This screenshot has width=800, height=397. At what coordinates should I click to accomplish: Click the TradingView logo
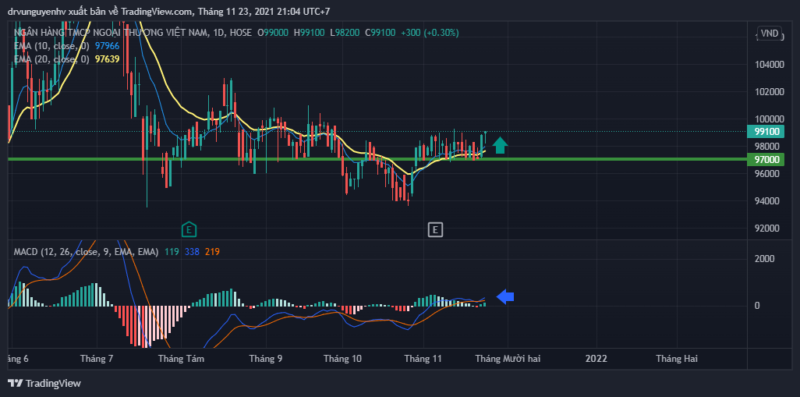[44, 383]
